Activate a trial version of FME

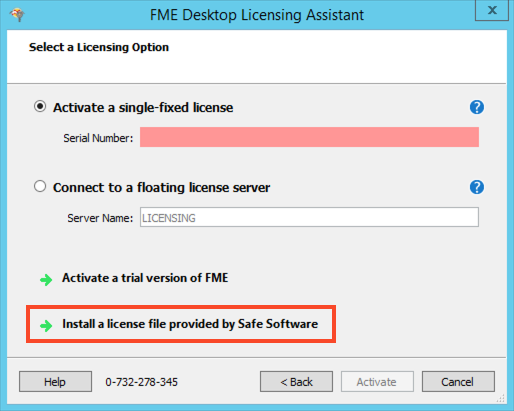pos(145,278)
